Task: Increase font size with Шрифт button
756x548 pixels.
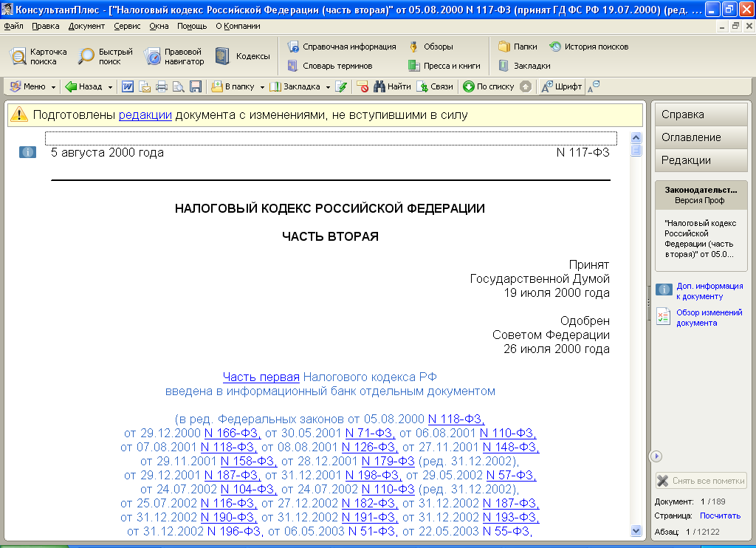Action: [x=561, y=87]
